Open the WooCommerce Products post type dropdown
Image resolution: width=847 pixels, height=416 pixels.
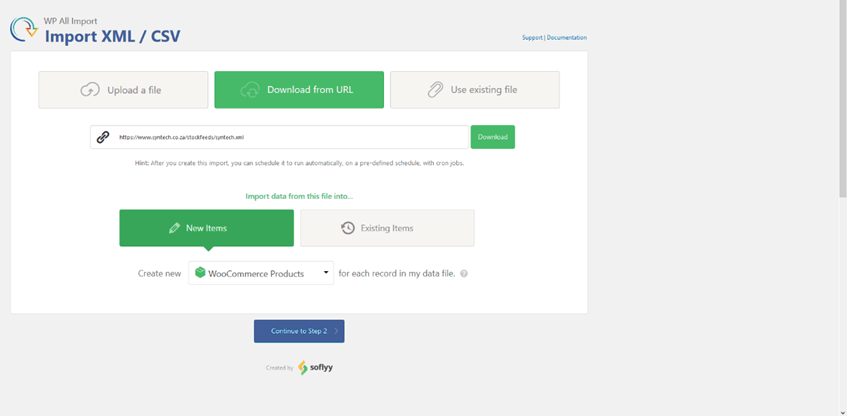click(x=260, y=273)
